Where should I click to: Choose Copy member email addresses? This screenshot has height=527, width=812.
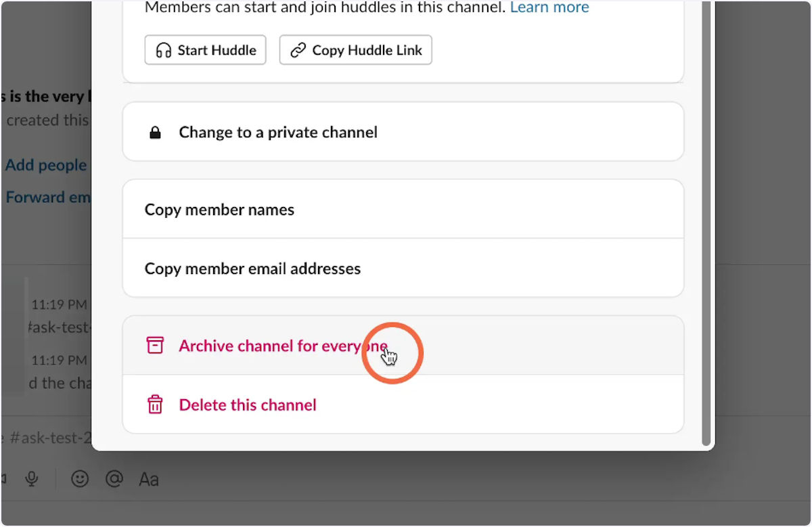coord(403,268)
